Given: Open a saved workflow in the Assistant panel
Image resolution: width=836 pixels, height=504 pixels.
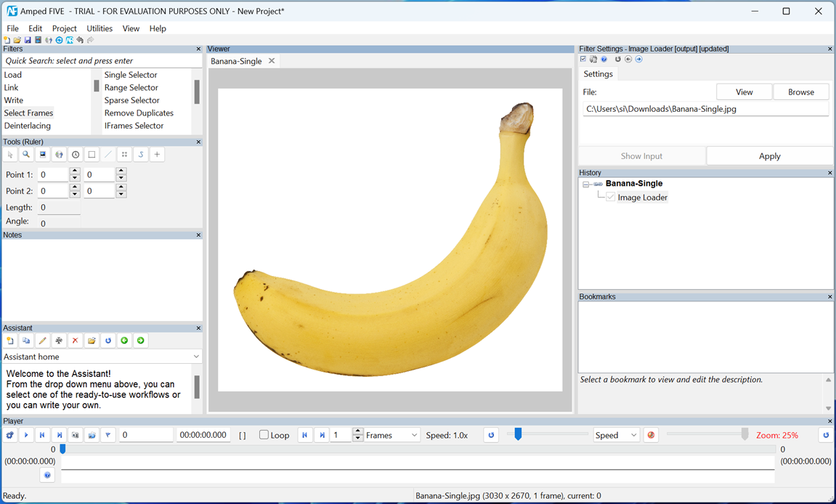Looking at the screenshot, I should (x=91, y=340).
